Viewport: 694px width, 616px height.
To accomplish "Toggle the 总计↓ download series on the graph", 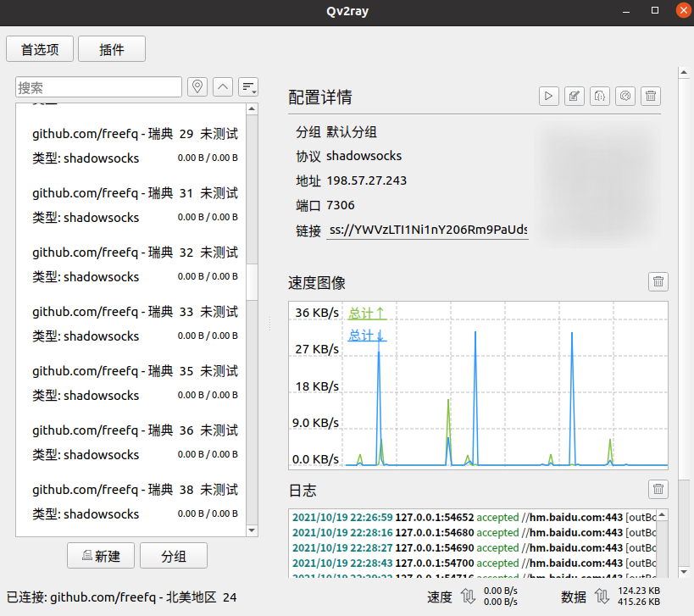I will pos(364,335).
